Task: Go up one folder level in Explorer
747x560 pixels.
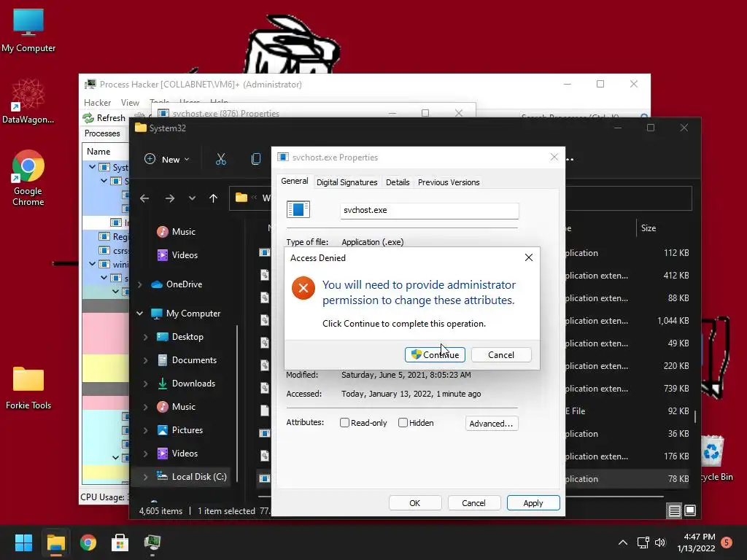Action: tap(213, 198)
